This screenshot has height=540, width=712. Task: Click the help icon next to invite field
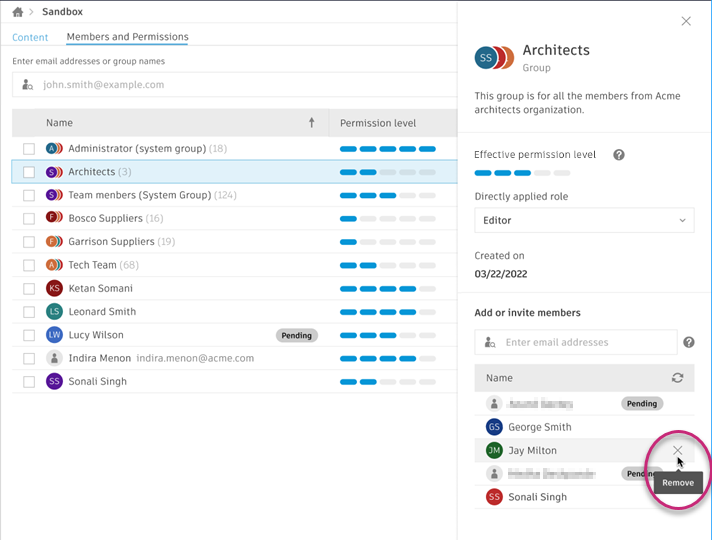coord(689,342)
